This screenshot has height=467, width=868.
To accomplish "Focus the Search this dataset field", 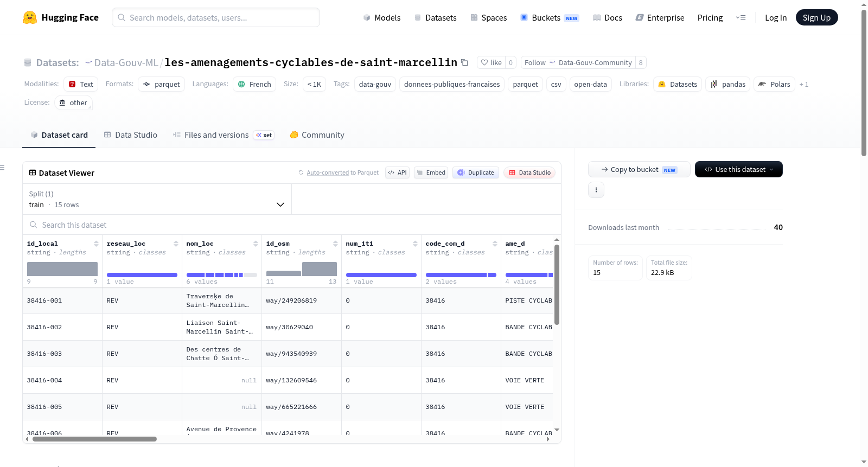I will pos(292,225).
